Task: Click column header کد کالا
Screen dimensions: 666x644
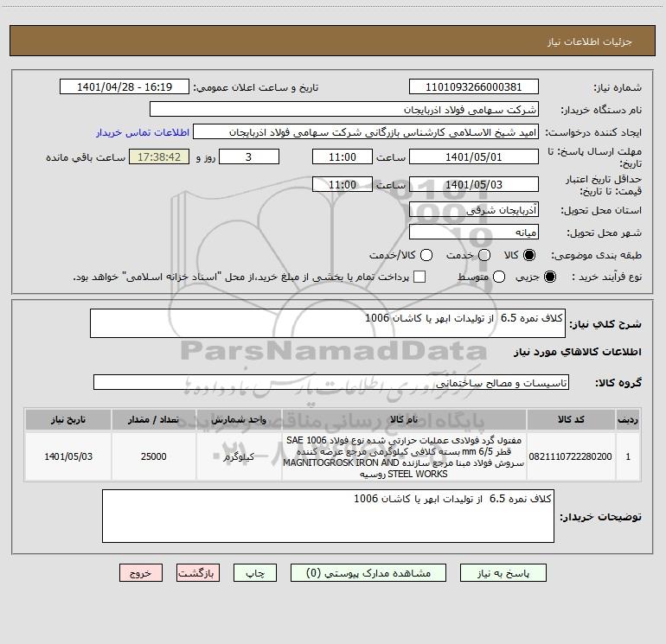Action: 571,419
